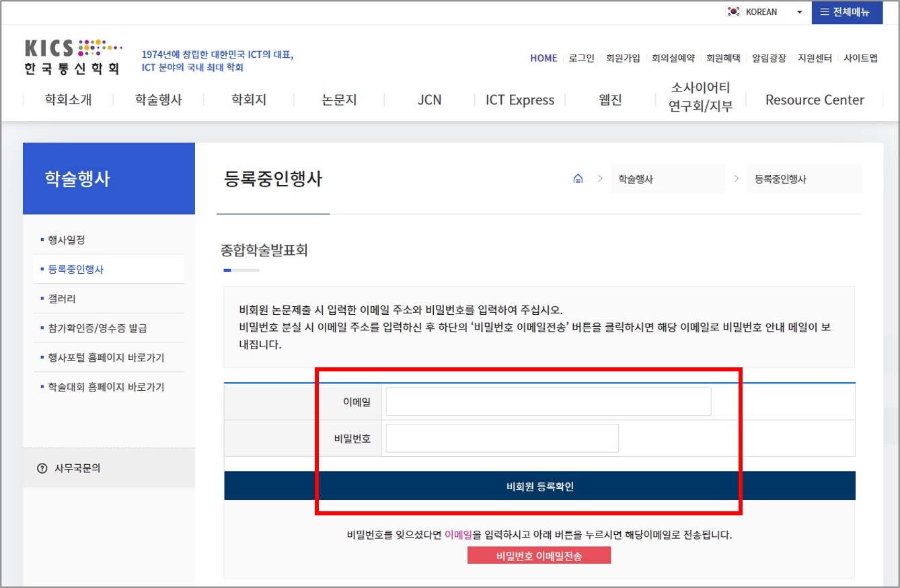Open the 전체메뉴 full menu button
Image resolution: width=900 pixels, height=588 pixels.
[846, 12]
